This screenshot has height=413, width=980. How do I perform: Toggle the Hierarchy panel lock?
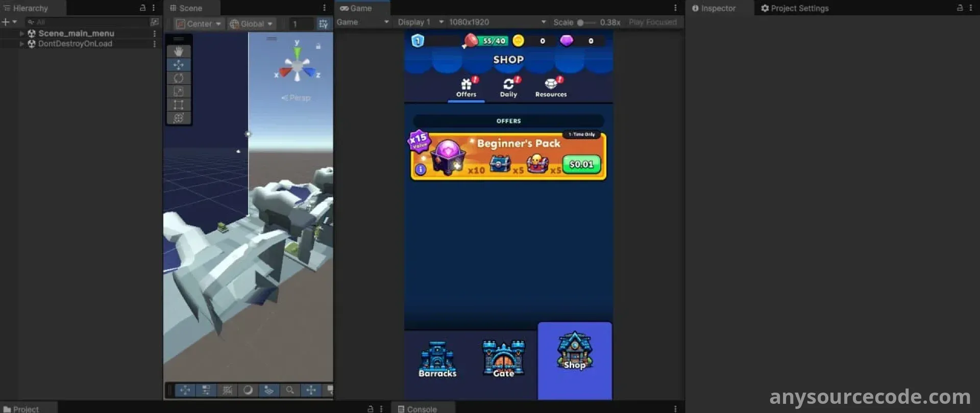click(143, 8)
